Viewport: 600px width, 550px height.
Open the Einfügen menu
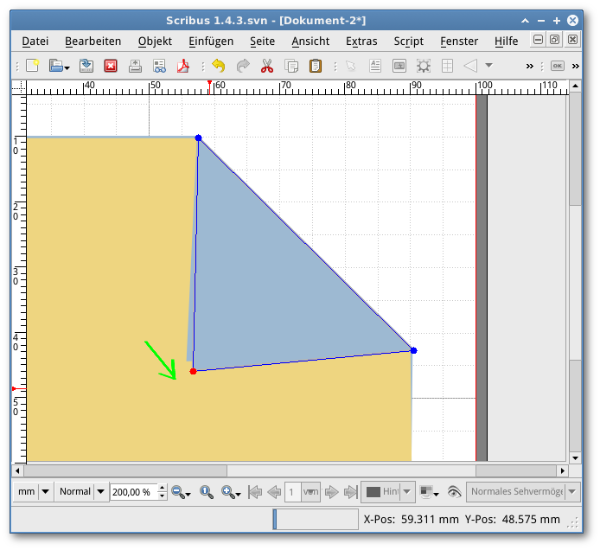(x=210, y=41)
